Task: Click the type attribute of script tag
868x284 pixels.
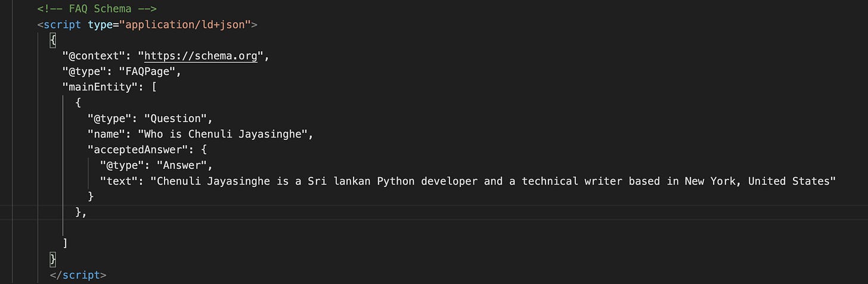Action: 103,25
